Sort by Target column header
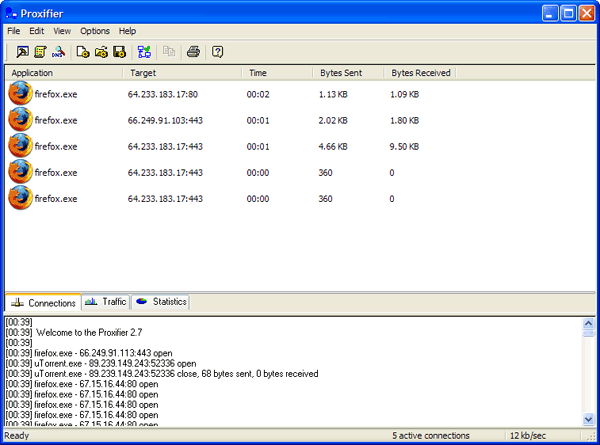Viewport: 600px width, 445px height. (x=182, y=73)
